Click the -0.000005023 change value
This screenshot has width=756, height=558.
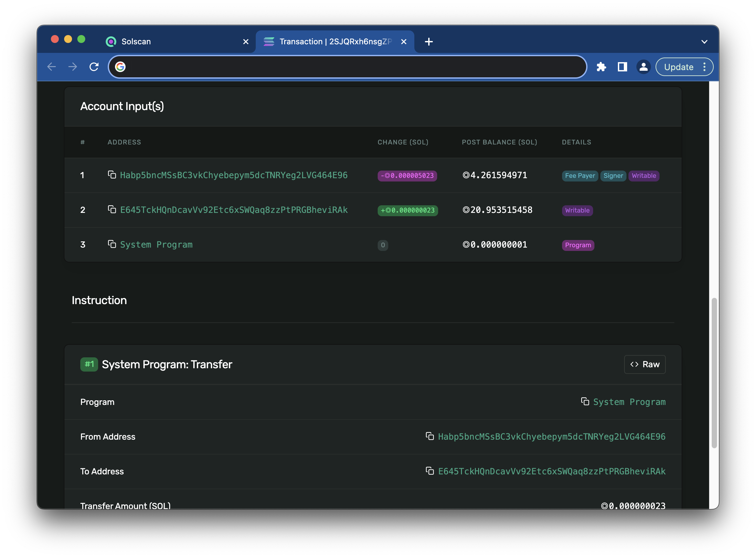point(407,176)
